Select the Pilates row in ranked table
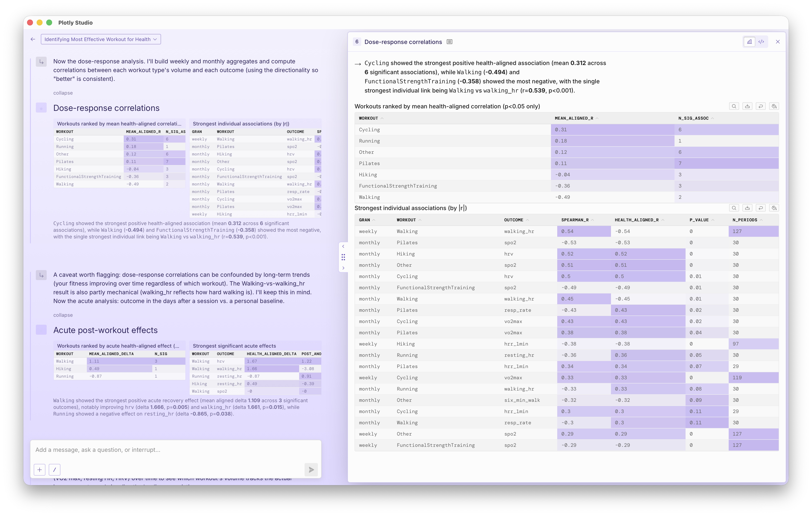This screenshot has width=812, height=516. [x=567, y=164]
